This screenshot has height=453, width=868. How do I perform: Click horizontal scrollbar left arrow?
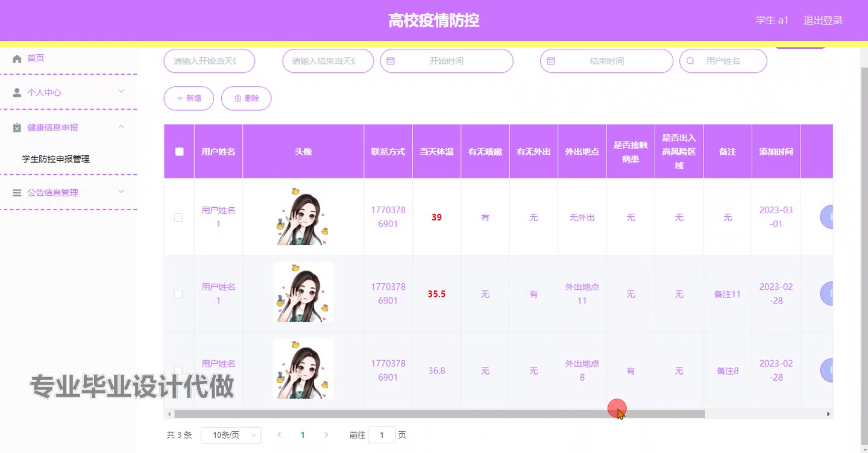pyautogui.click(x=169, y=414)
